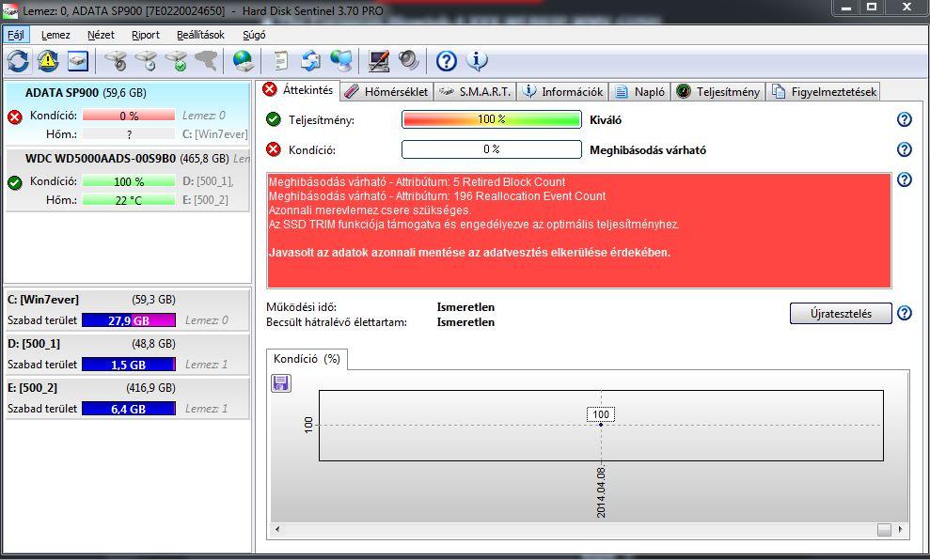The image size is (930, 560).
Task: Click the 'Meghibásodás várható' status label
Action: tap(648, 150)
